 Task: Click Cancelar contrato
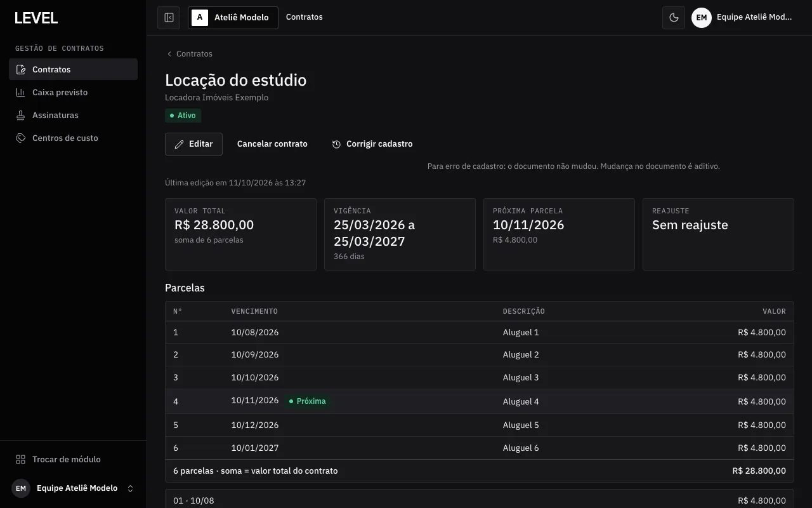point(272,144)
